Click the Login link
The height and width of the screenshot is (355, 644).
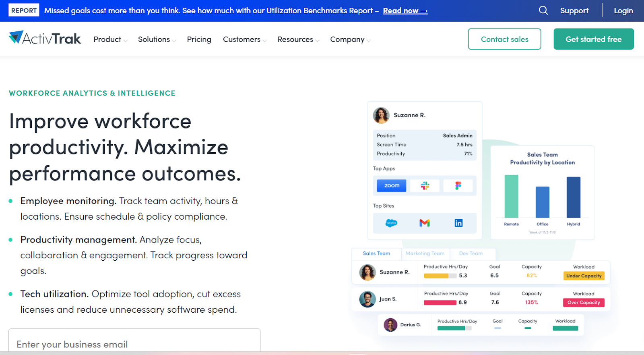(x=623, y=11)
